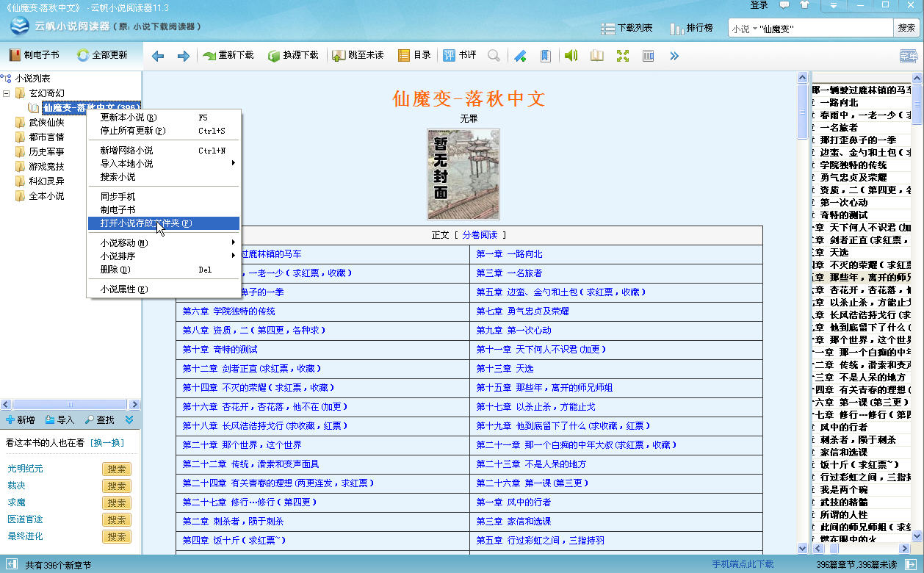The height and width of the screenshot is (573, 924).
Task: Click the back arrow navigation icon
Action: click(x=158, y=56)
